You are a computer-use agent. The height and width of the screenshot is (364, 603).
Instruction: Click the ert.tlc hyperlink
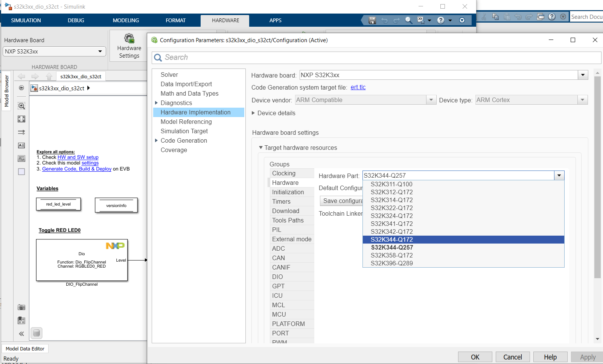[358, 87]
